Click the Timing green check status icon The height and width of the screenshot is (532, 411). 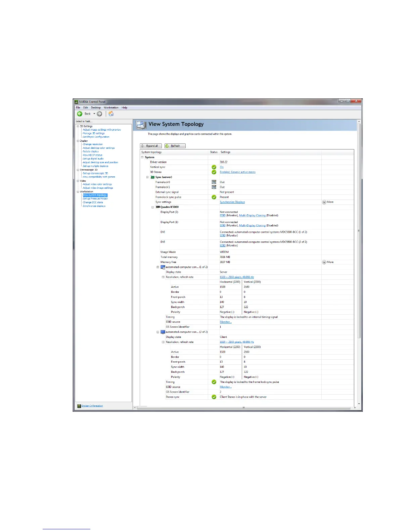214,382
